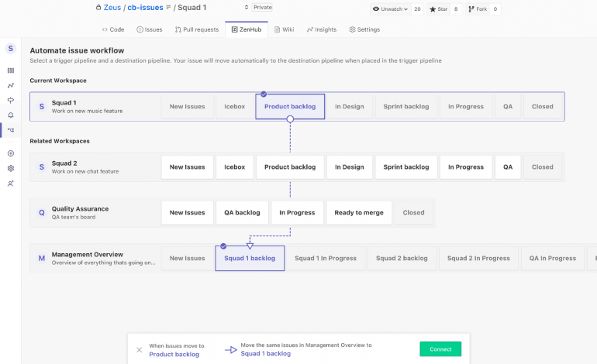The height and width of the screenshot is (364, 597).
Task: Select Squad 1 Icebox pipeline
Action: [x=234, y=107]
